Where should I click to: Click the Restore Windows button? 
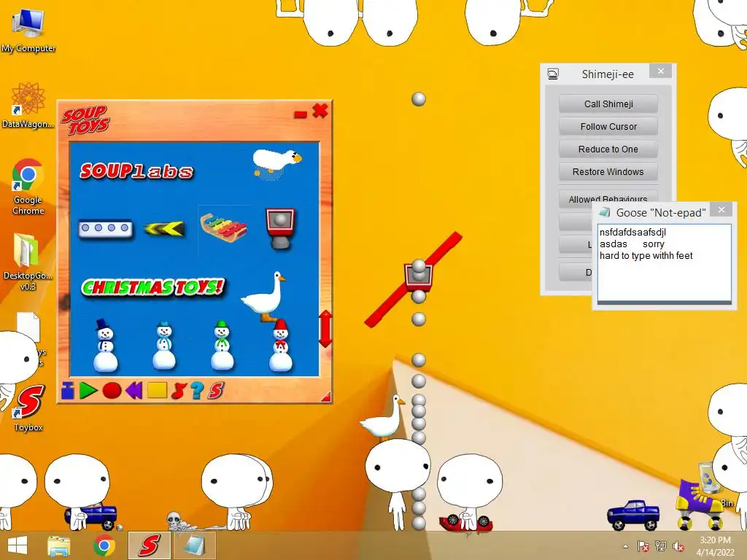pyautogui.click(x=608, y=172)
